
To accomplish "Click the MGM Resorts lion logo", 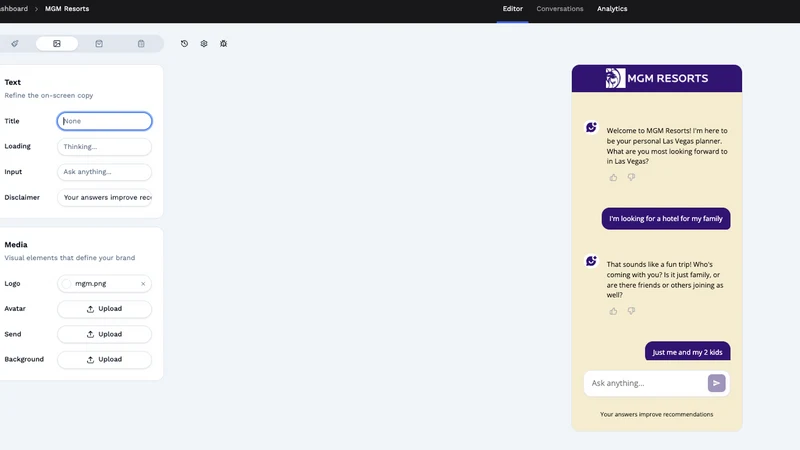I will tap(615, 78).
